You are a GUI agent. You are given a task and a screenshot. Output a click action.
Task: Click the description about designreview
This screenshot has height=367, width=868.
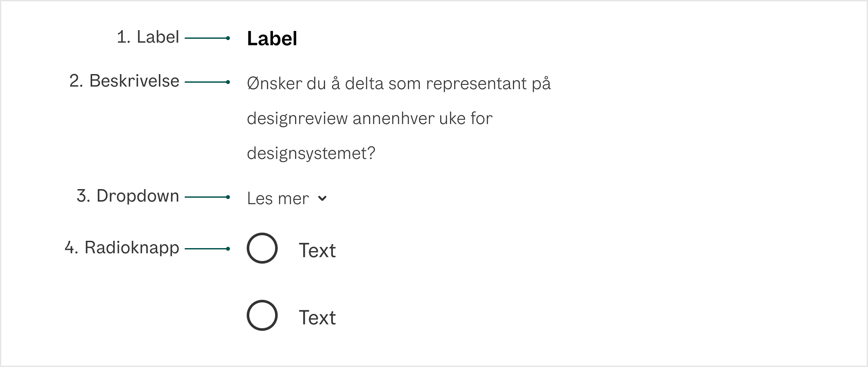point(370,118)
